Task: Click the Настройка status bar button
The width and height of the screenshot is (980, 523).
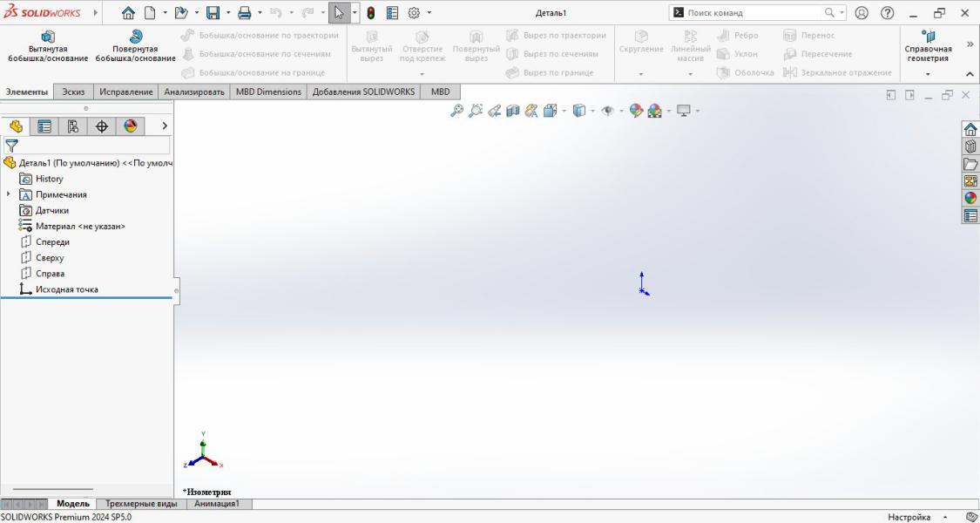Action: 908,517
